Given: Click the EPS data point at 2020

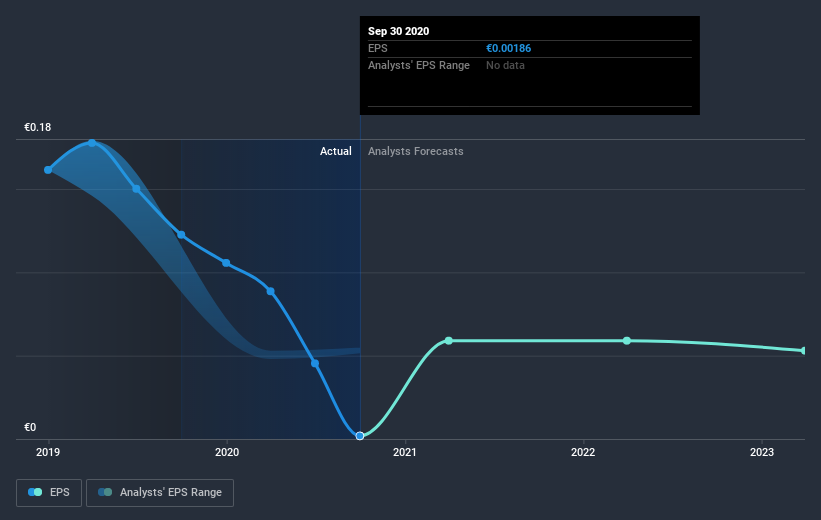Looking at the screenshot, I should [x=226, y=263].
